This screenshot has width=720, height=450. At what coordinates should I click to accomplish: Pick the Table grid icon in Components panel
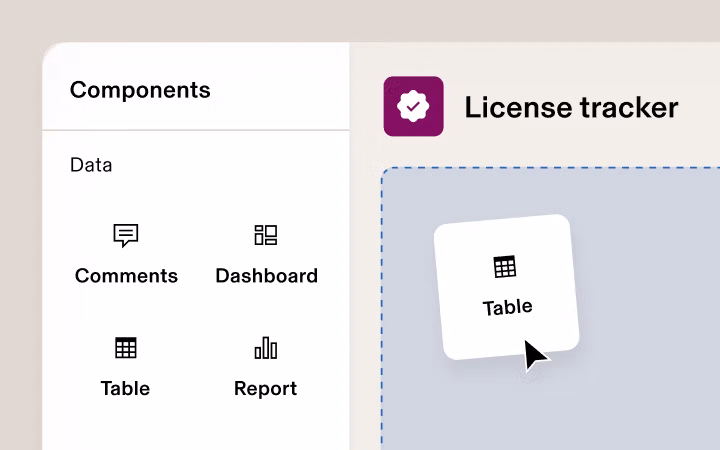click(126, 348)
